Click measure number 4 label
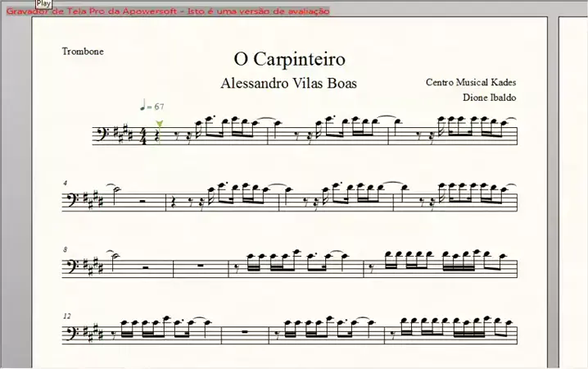The width and height of the screenshot is (588, 369). coord(64,183)
